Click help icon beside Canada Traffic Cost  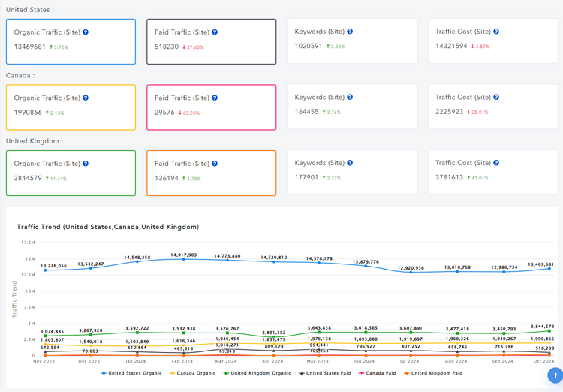point(496,97)
